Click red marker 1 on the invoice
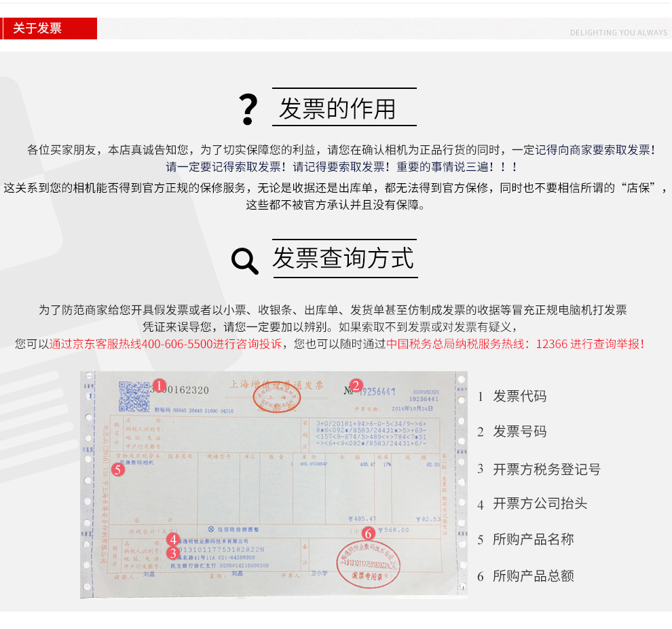Viewport: 672px width, 629px height. (x=159, y=386)
